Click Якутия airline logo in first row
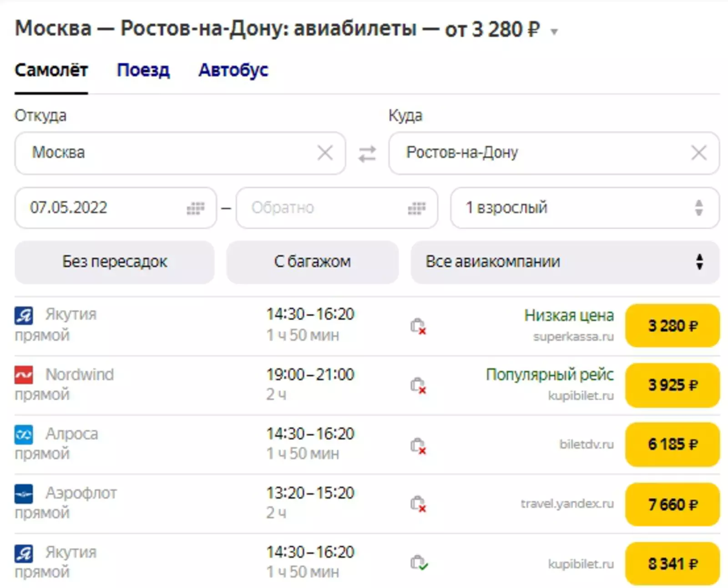728x588 pixels. (24, 315)
